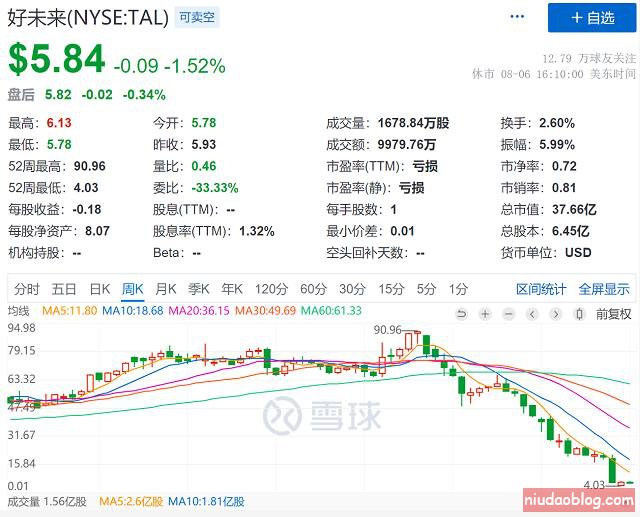The image size is (640, 517).
Task: Switch to the 五日 chart tab
Action: pyautogui.click(x=64, y=289)
